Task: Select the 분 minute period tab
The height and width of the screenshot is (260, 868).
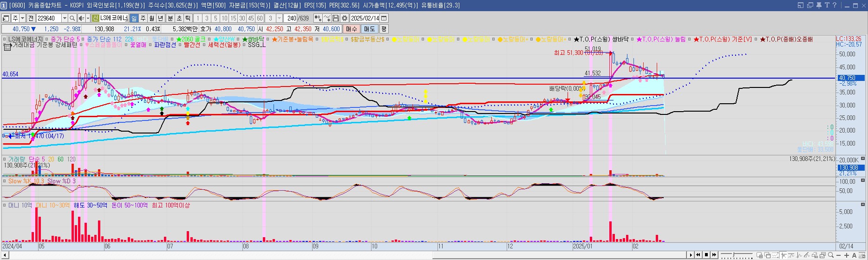Action: coord(170,18)
